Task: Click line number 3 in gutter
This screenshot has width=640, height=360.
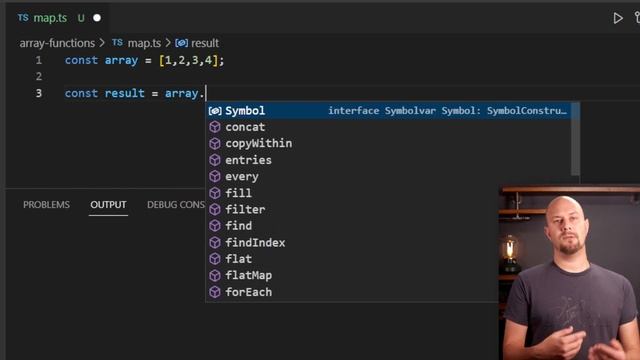Action: point(38,93)
